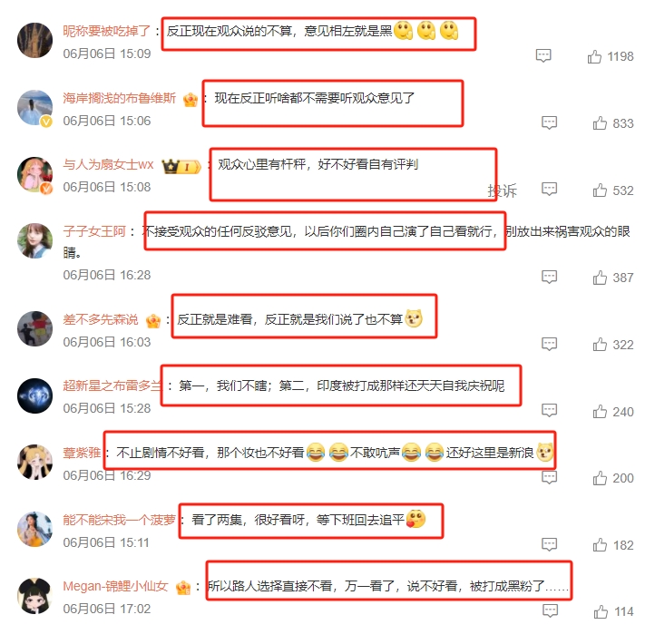Click avatar of 超新星之布雷多兰
The height and width of the screenshot is (644, 655).
[34, 395]
